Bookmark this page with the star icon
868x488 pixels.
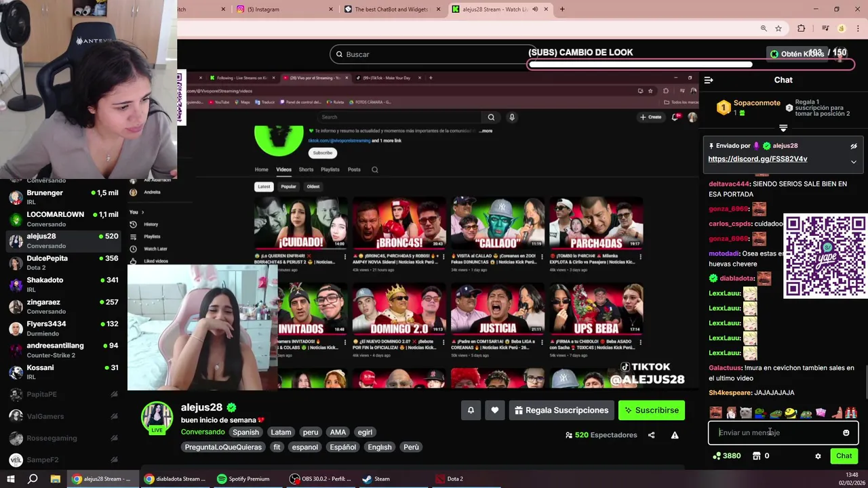point(778,28)
